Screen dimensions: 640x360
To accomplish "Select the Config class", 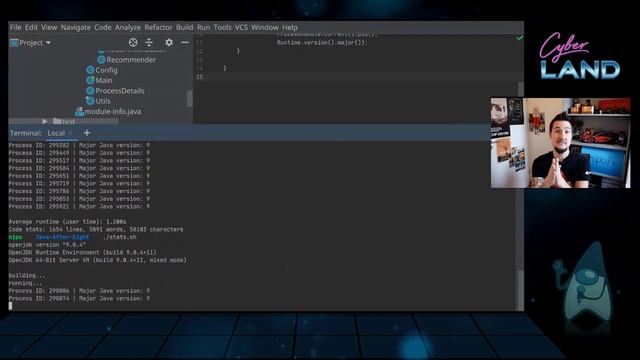I will click(106, 70).
